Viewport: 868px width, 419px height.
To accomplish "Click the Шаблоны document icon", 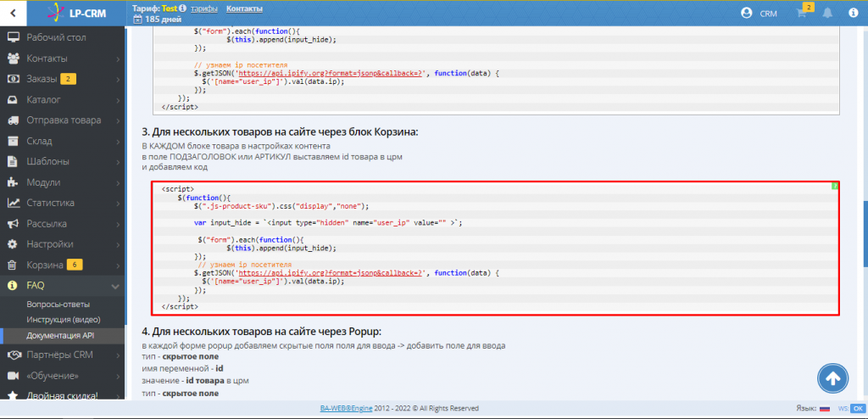I will coord(14,162).
